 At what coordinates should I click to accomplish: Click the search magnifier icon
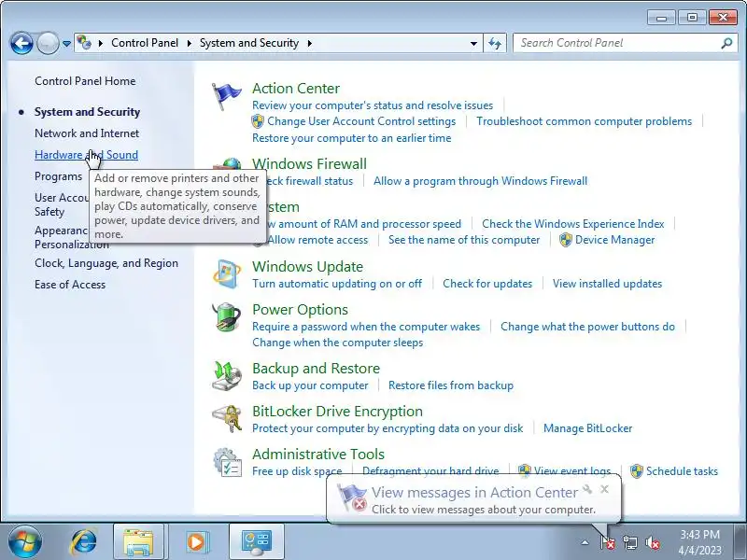[726, 43]
